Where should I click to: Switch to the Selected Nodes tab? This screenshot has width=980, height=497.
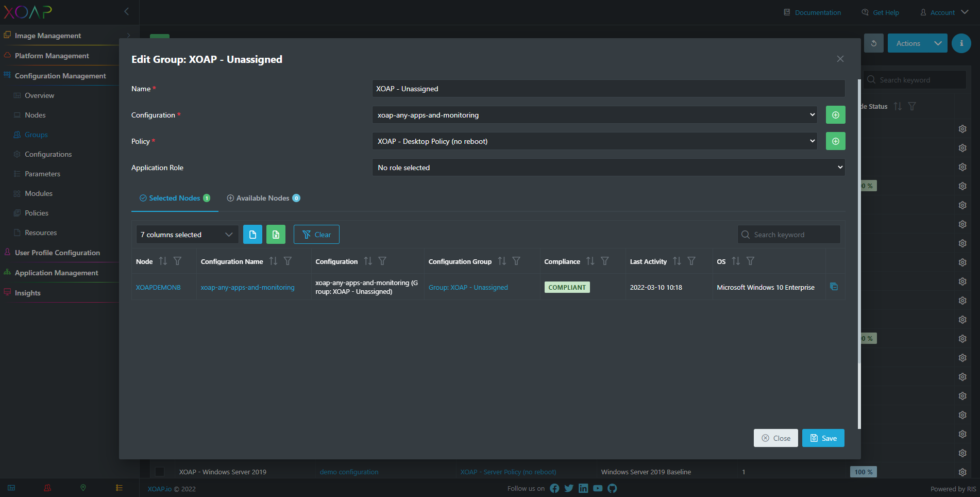click(175, 198)
